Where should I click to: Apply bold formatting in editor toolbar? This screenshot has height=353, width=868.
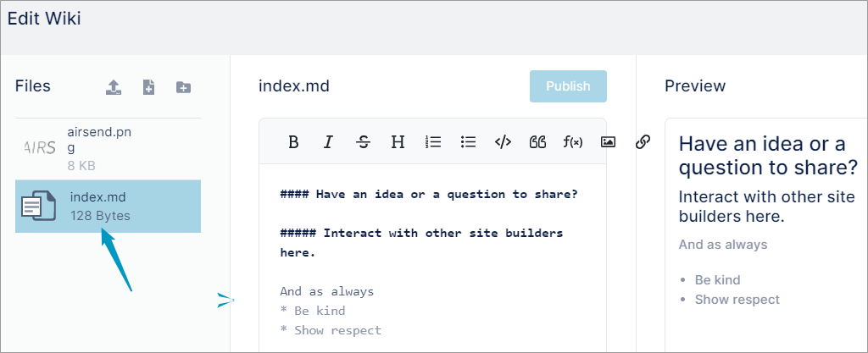[294, 142]
